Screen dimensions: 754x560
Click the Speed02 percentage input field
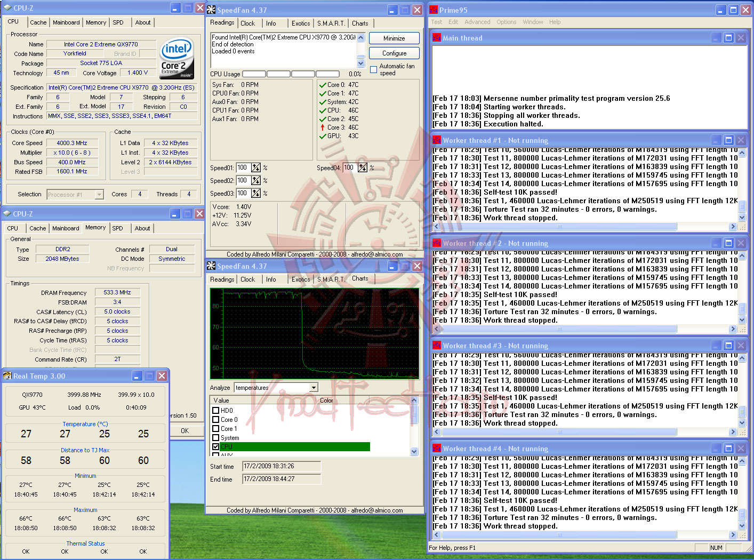tap(243, 180)
